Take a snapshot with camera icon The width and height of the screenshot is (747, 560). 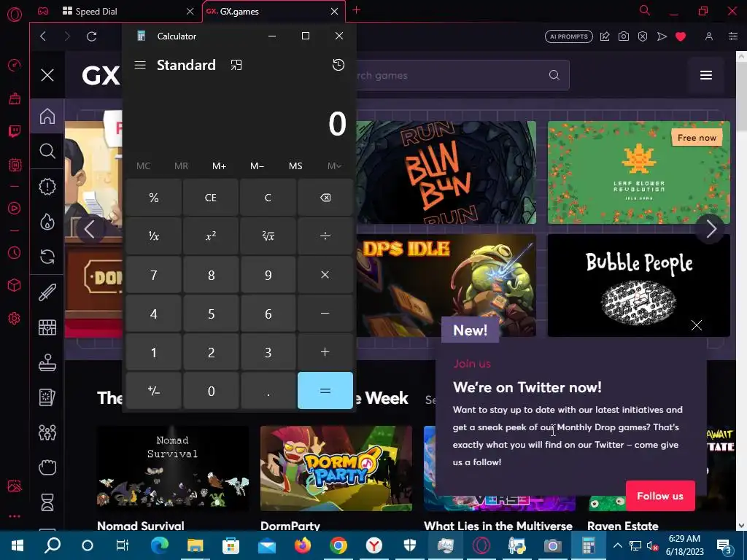click(624, 36)
